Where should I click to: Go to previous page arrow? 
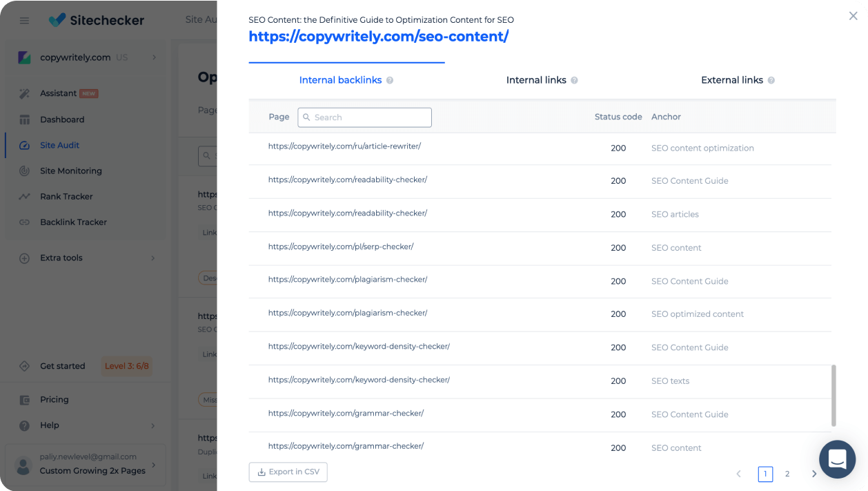[x=739, y=474]
